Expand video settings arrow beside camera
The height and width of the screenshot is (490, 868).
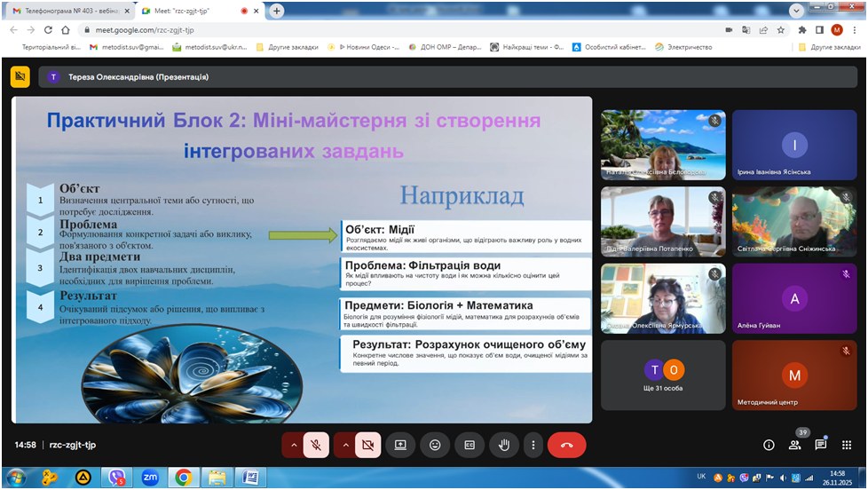click(344, 445)
